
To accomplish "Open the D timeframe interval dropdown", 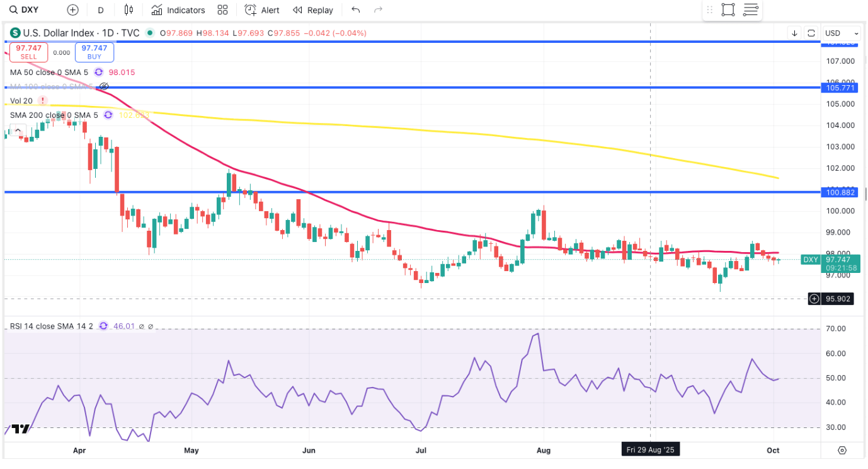I will tap(101, 10).
